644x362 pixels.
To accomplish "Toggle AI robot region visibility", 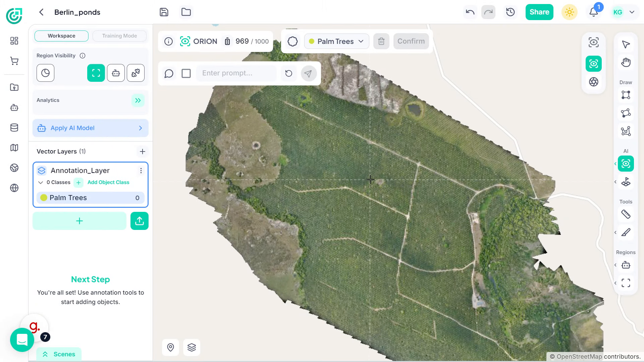I will point(116,73).
